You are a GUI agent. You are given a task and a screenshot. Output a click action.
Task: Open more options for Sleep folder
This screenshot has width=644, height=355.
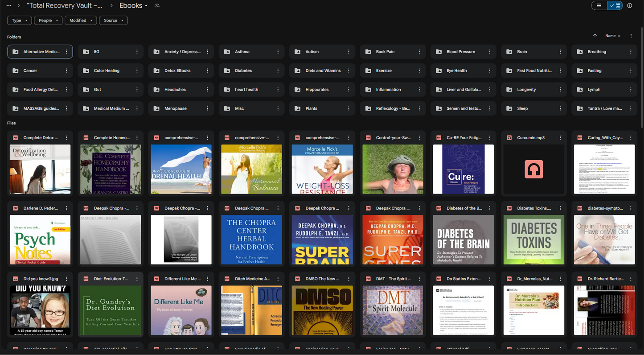[560, 108]
